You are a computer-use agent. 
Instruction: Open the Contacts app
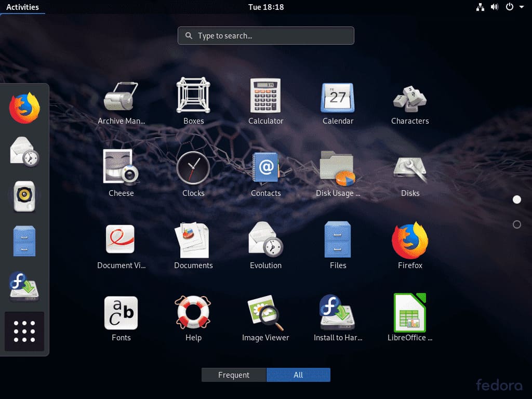[265, 168]
